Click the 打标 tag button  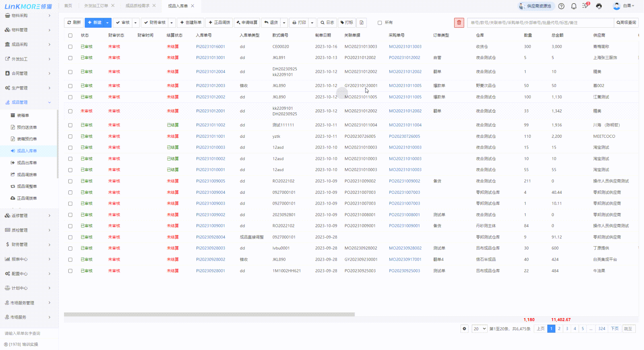coord(347,22)
